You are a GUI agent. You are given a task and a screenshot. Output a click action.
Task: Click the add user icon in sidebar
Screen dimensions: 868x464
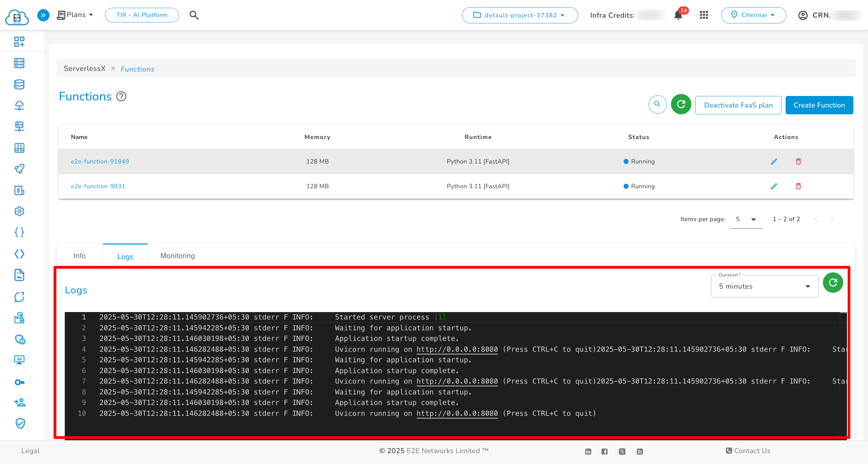coord(20,403)
